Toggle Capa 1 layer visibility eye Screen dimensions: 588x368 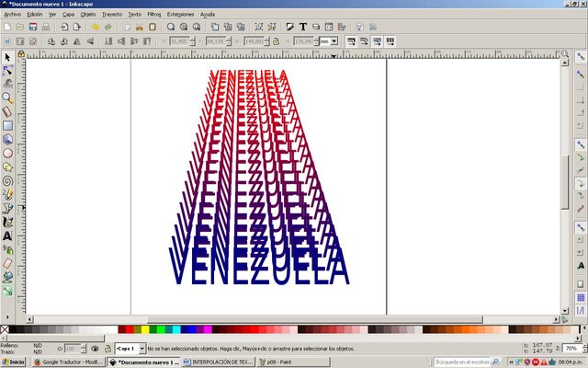95,349
